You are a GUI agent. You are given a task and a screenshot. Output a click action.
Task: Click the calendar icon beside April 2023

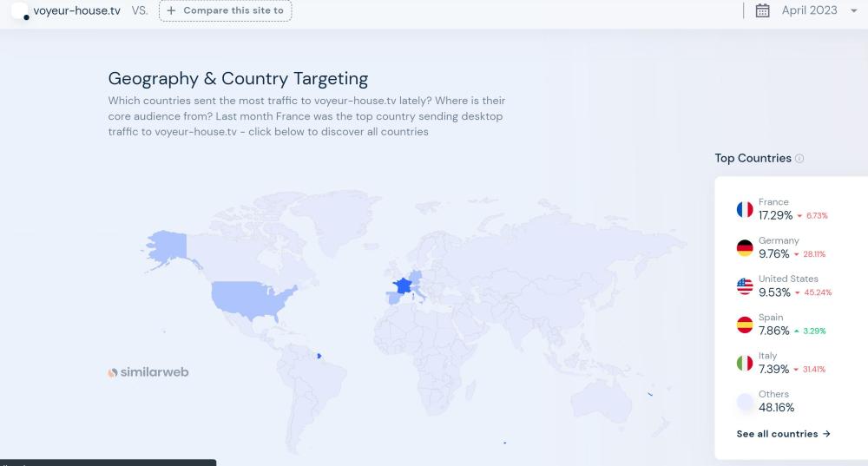[763, 10]
